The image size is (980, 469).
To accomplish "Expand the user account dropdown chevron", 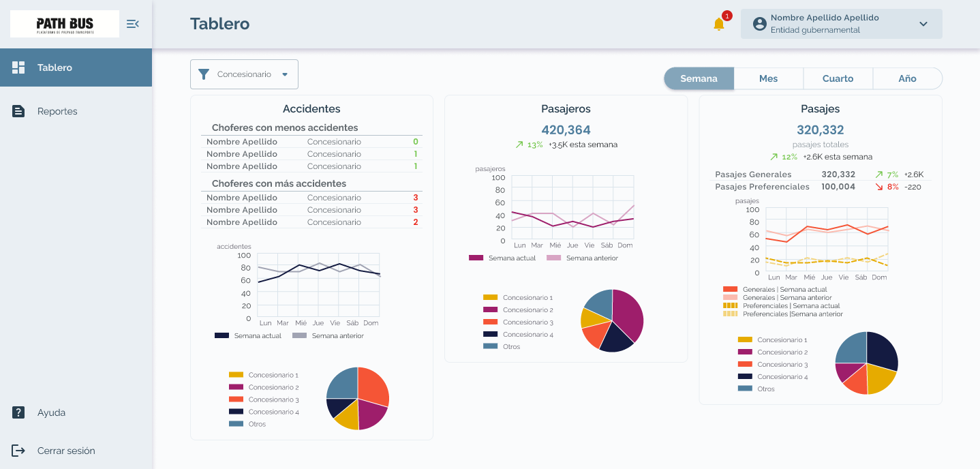I will 923,24.
